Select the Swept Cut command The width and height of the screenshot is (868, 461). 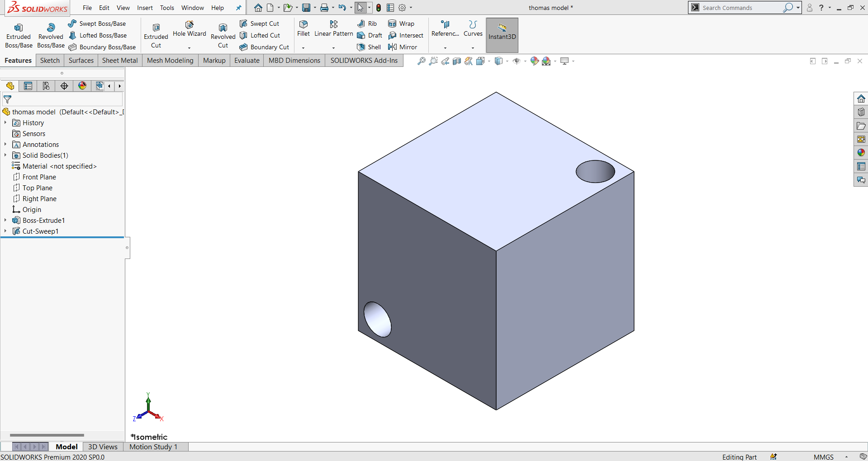[260, 24]
